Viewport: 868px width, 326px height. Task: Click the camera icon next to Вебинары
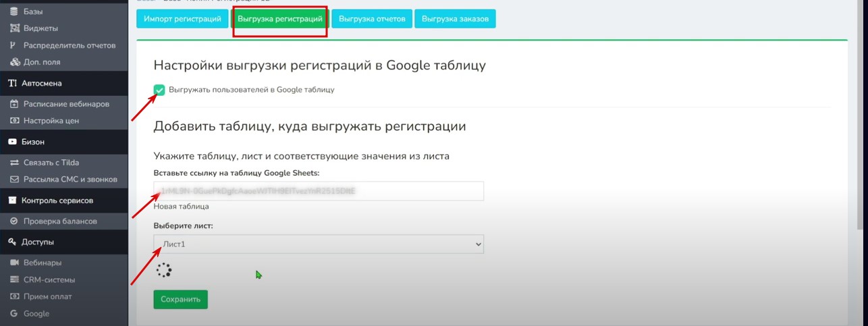coord(14,263)
